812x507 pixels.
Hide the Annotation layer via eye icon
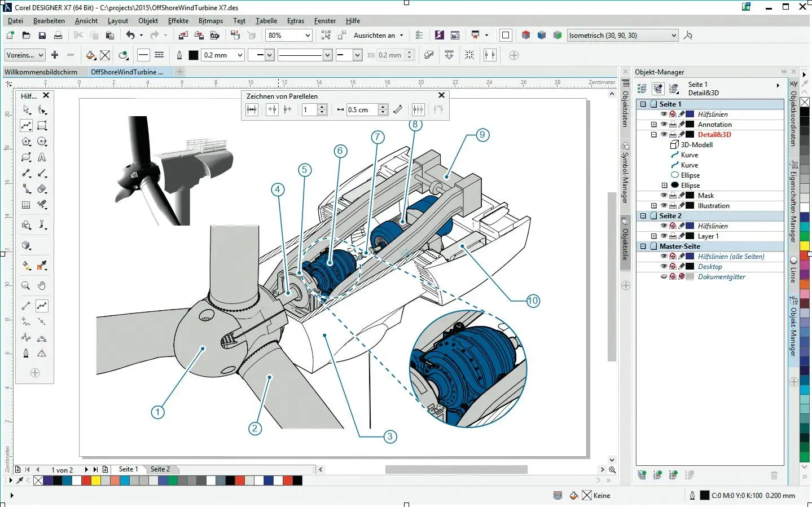[664, 125]
